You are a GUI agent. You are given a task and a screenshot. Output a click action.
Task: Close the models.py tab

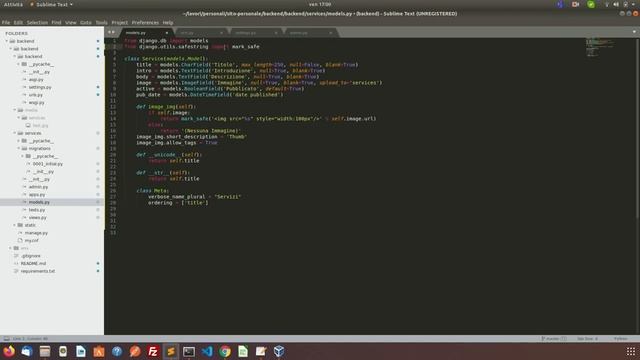click(167, 33)
